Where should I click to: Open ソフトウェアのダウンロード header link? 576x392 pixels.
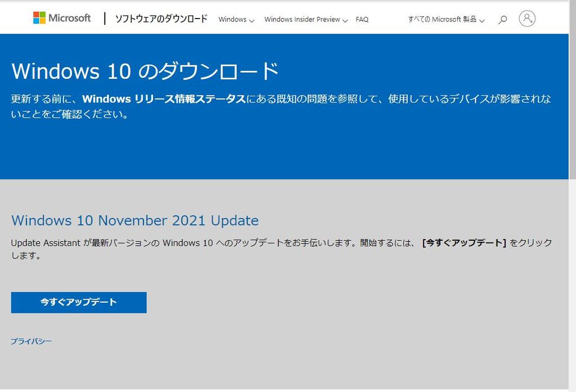coord(161,19)
